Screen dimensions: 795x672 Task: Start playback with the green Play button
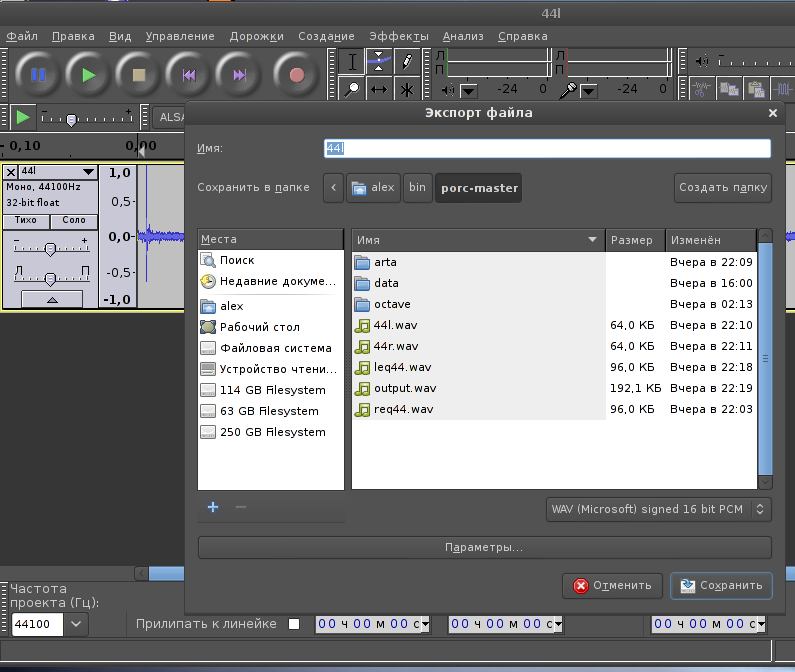(x=89, y=75)
